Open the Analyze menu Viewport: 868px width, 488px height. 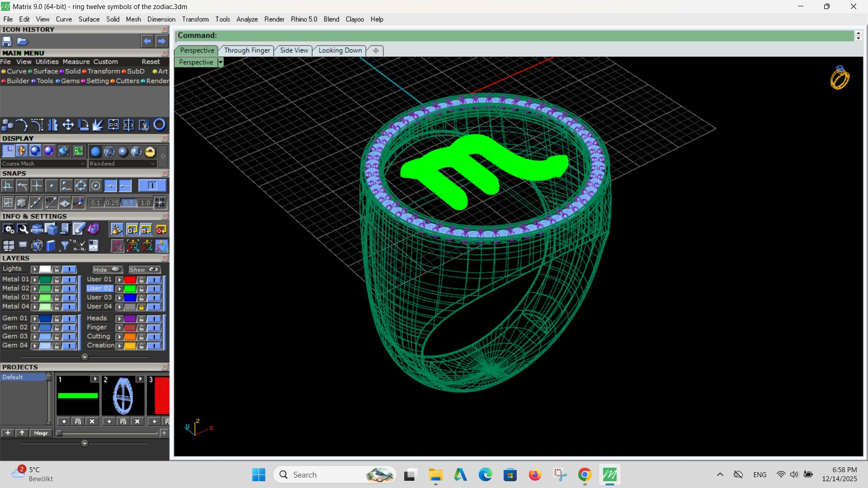(x=247, y=19)
